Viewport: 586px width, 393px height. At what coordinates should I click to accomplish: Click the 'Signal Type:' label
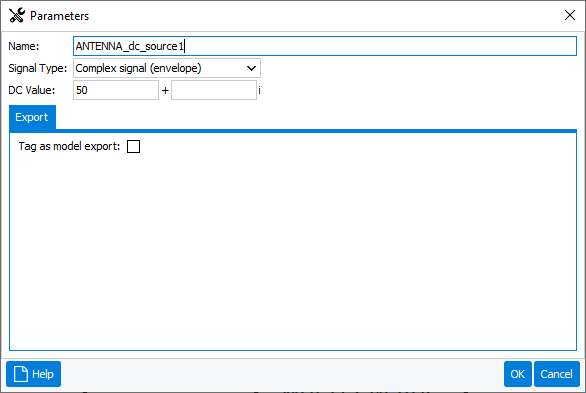point(37,68)
